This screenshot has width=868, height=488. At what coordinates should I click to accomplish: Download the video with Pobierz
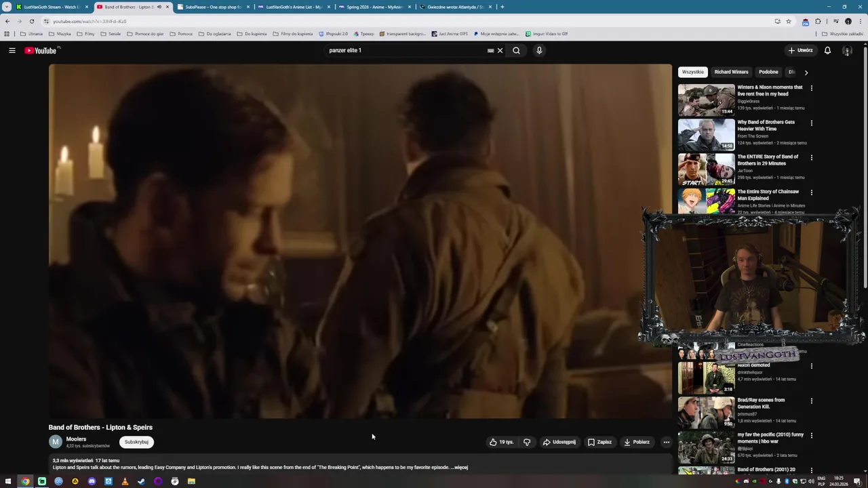(x=637, y=442)
